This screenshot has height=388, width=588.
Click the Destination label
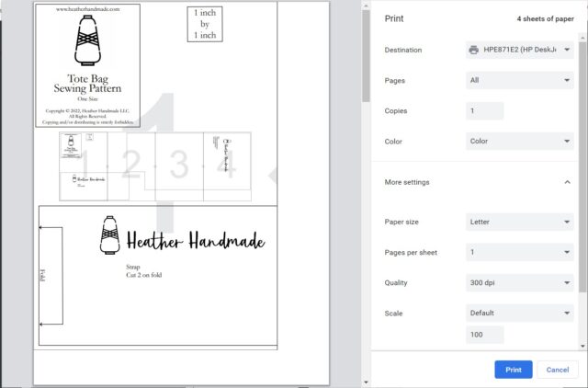coord(403,50)
